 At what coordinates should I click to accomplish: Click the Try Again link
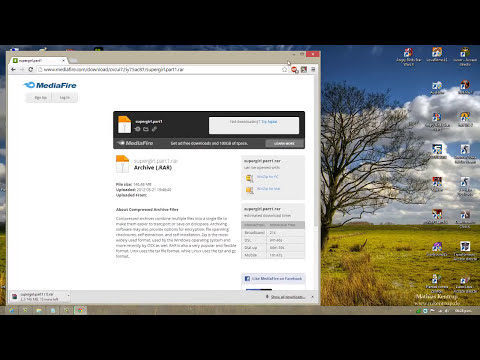269,122
